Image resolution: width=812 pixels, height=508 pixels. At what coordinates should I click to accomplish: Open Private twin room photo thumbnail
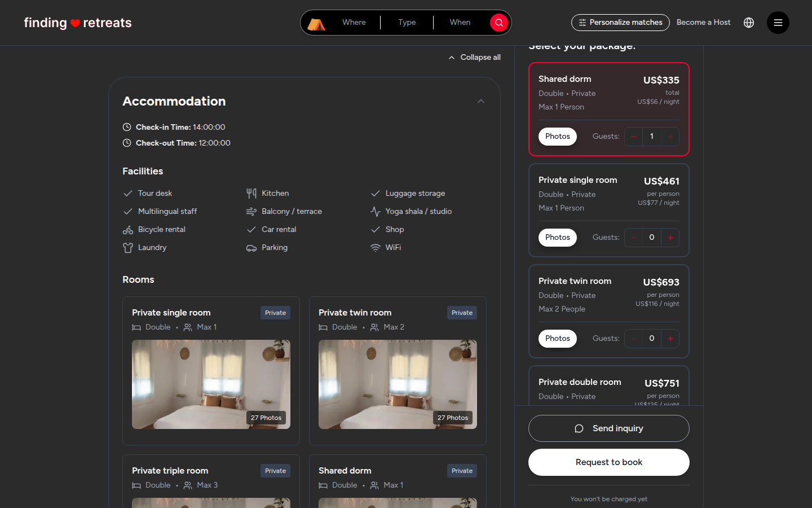398,384
